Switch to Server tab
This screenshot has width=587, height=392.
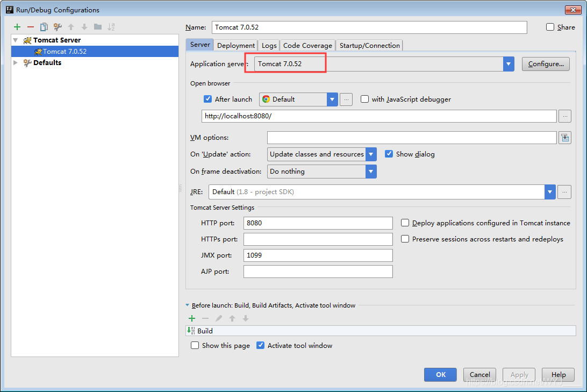(x=200, y=45)
